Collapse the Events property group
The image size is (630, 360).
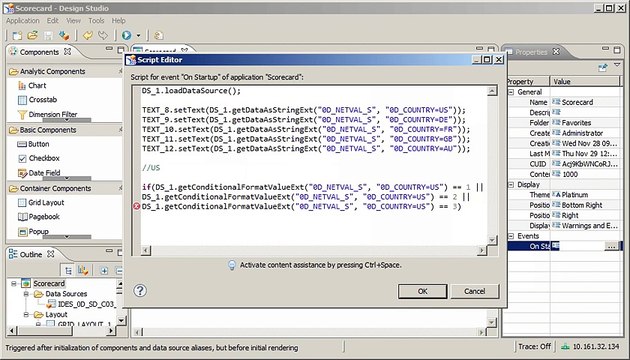click(511, 236)
